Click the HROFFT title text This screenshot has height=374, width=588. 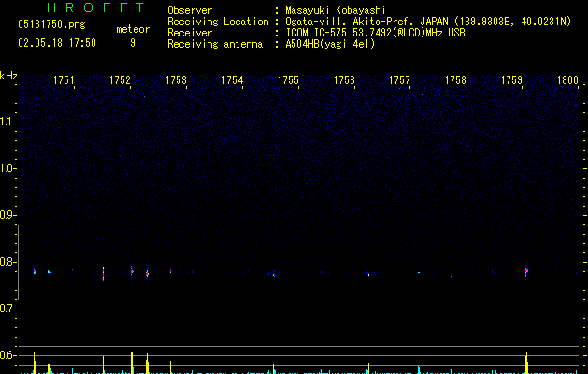(95, 7)
